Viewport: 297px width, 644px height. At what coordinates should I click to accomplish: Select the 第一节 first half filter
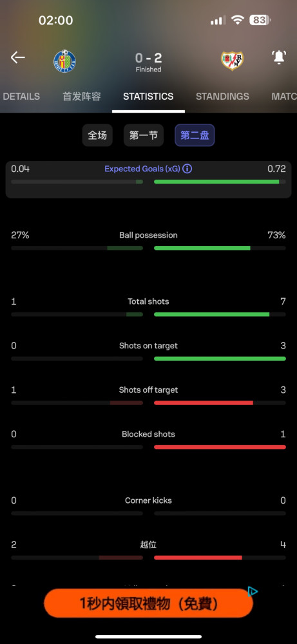144,135
